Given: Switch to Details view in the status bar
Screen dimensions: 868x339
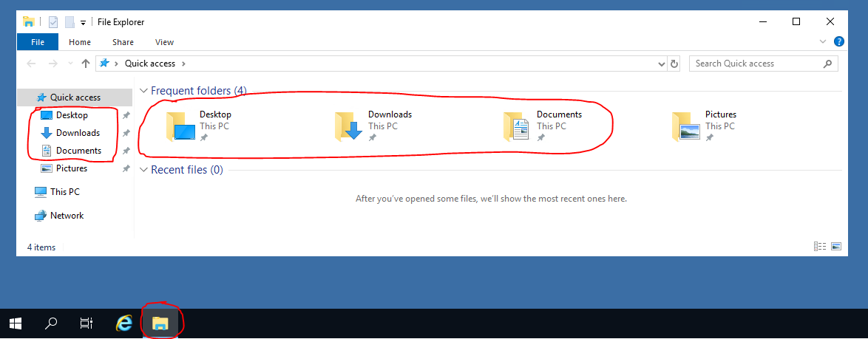Looking at the screenshot, I should (820, 247).
